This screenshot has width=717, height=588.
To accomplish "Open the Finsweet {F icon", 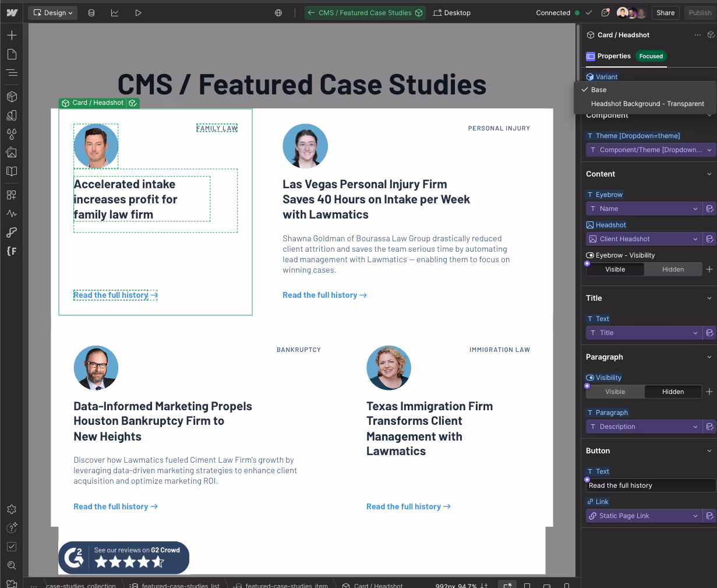I will point(12,251).
